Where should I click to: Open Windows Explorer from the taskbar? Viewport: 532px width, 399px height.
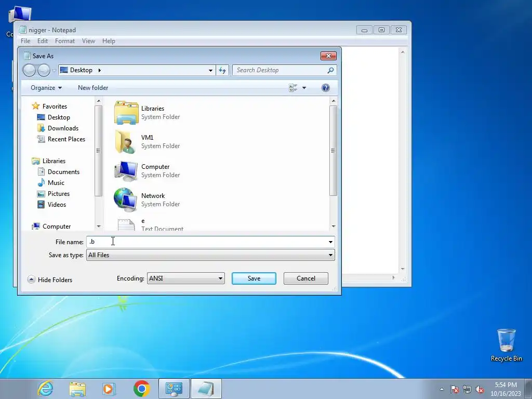click(77, 389)
